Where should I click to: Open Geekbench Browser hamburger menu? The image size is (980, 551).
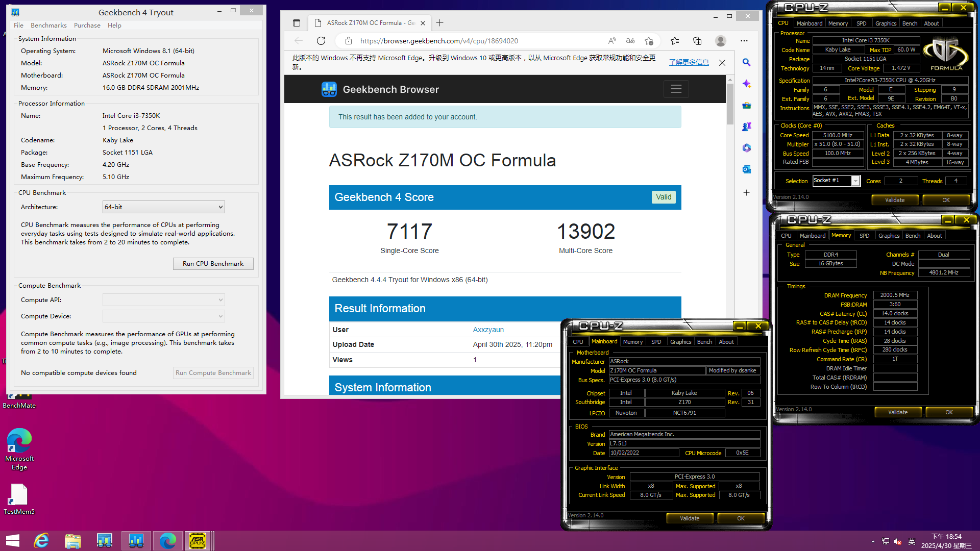tap(676, 89)
